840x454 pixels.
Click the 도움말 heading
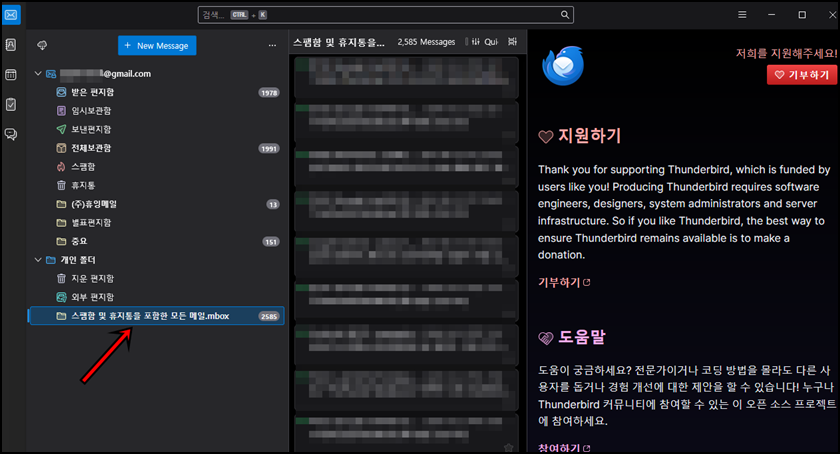tap(581, 337)
